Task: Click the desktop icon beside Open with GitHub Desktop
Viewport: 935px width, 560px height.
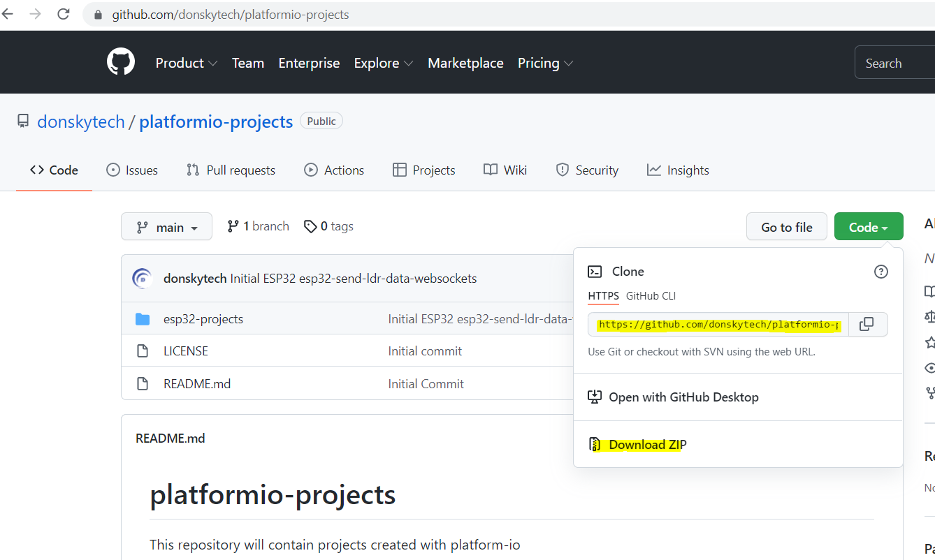Action: [595, 397]
